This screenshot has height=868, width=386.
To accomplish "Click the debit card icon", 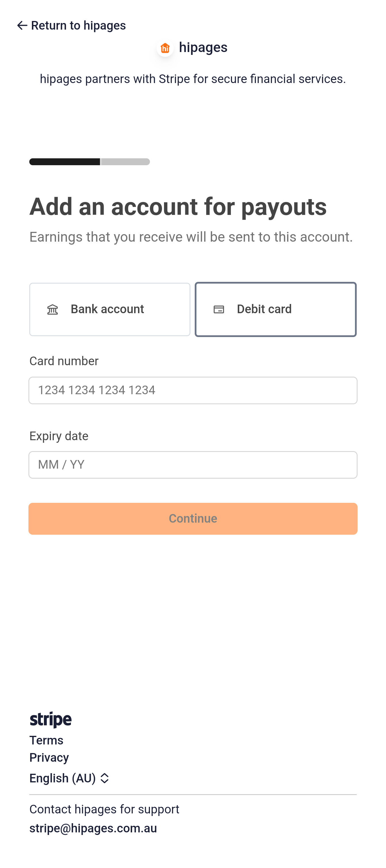I will click(219, 309).
